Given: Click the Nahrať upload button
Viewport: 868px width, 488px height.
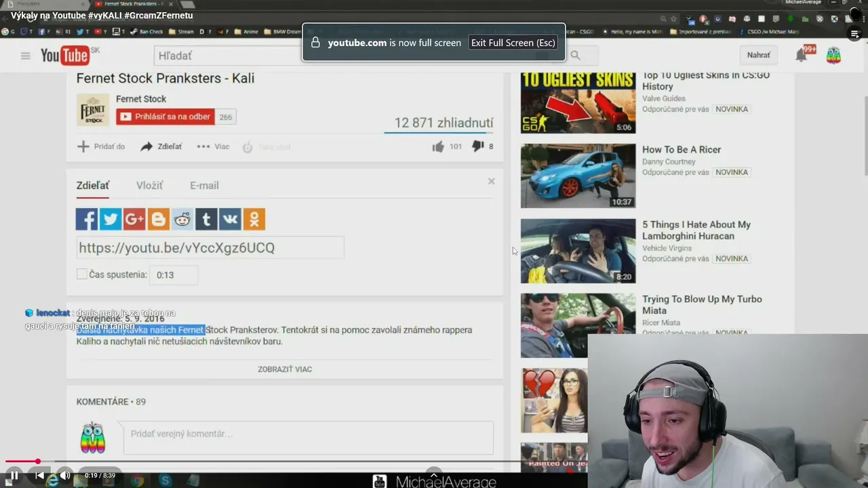Looking at the screenshot, I should (x=759, y=56).
